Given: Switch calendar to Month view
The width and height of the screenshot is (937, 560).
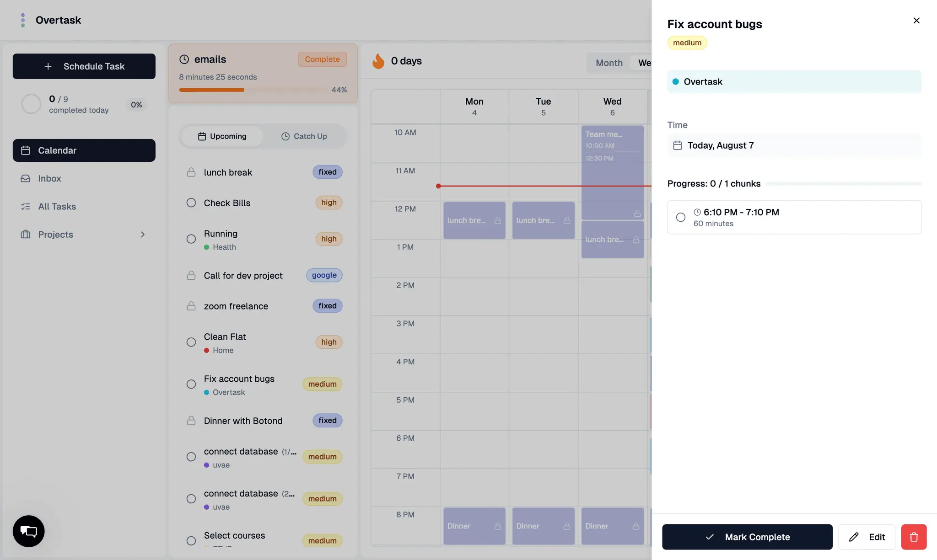Looking at the screenshot, I should point(609,63).
